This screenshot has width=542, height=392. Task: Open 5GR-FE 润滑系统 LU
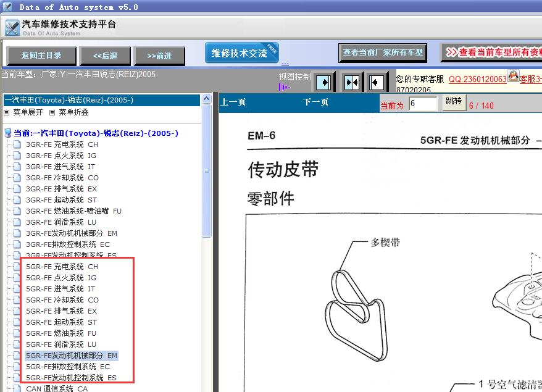click(x=61, y=344)
